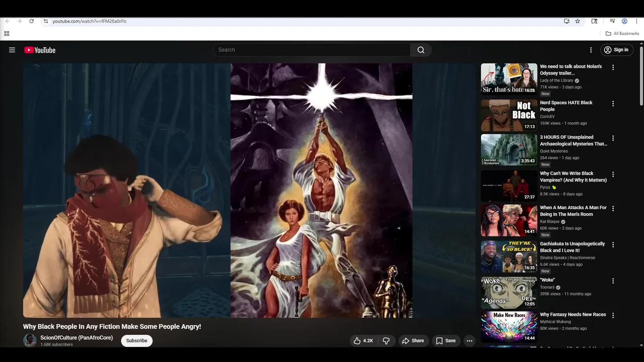Subscribe to ScionOfCulture channel
This screenshot has height=362, width=644.
pos(137,341)
